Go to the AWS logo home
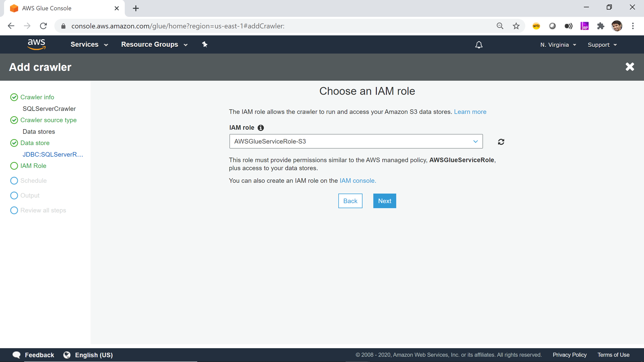Image resolution: width=644 pixels, height=362 pixels. point(36,44)
